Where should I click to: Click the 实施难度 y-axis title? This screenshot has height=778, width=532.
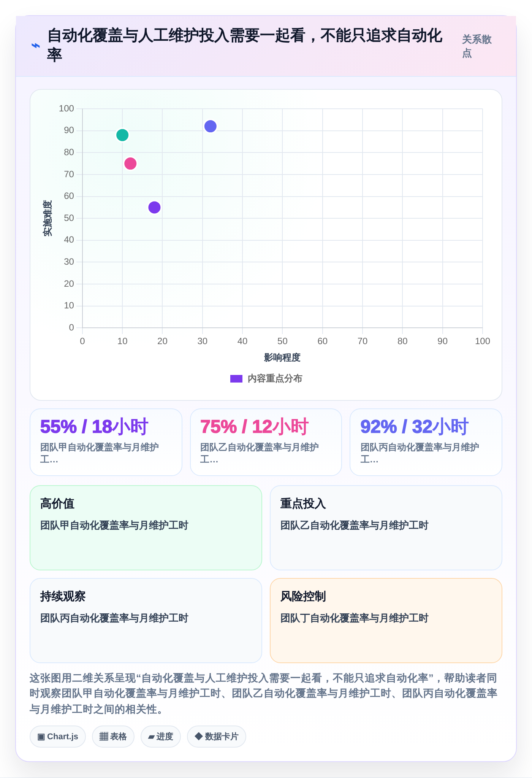47,218
